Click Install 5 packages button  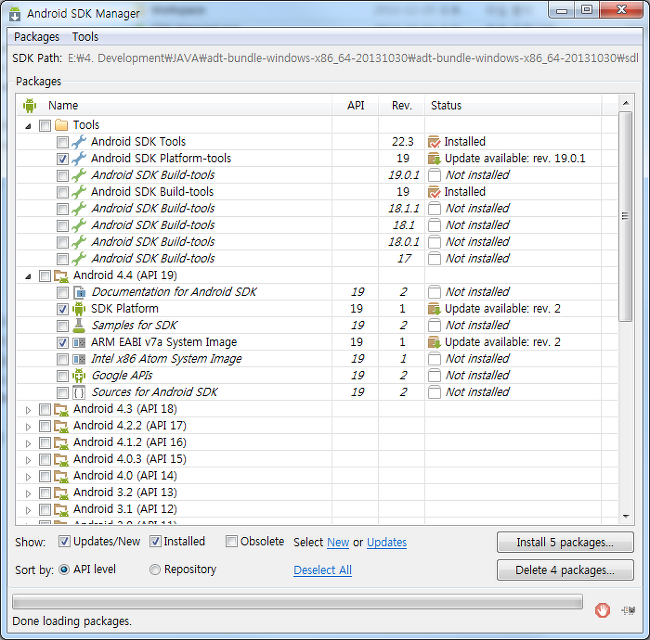point(565,542)
